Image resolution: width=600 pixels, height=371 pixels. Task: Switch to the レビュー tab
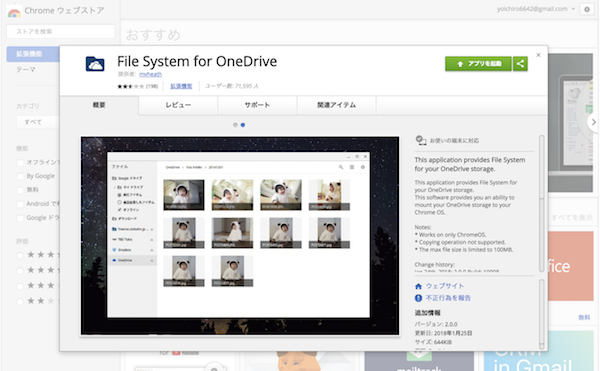[178, 105]
